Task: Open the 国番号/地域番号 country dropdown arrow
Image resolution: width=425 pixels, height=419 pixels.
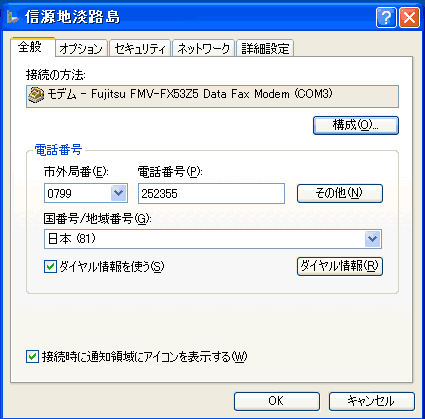Action: pos(372,239)
